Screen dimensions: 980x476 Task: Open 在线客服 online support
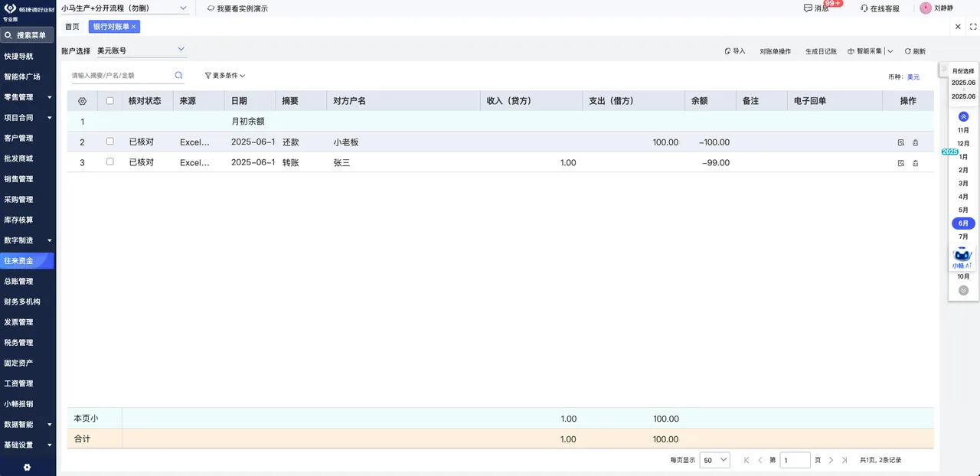pyautogui.click(x=880, y=8)
